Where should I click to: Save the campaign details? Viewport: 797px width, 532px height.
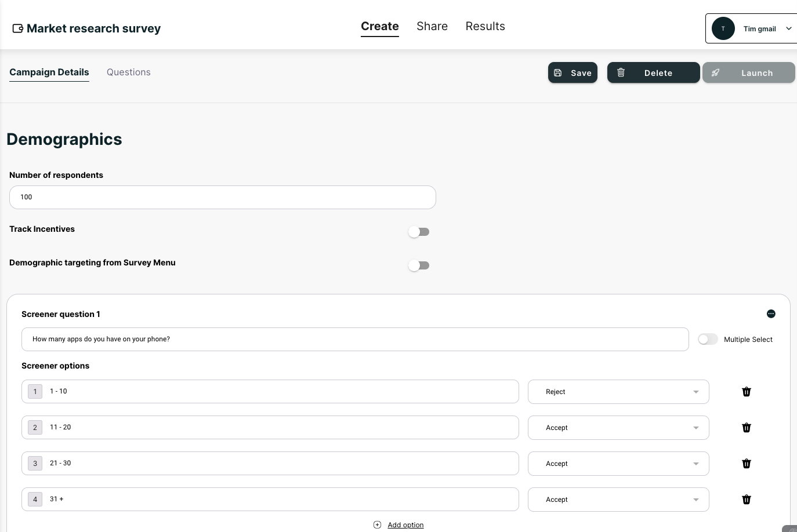(573, 73)
